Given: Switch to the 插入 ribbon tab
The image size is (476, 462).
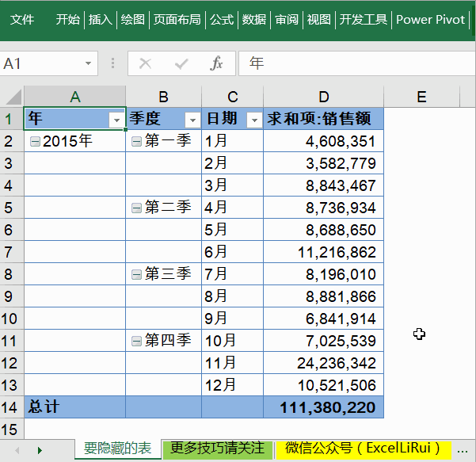Looking at the screenshot, I should [100, 20].
